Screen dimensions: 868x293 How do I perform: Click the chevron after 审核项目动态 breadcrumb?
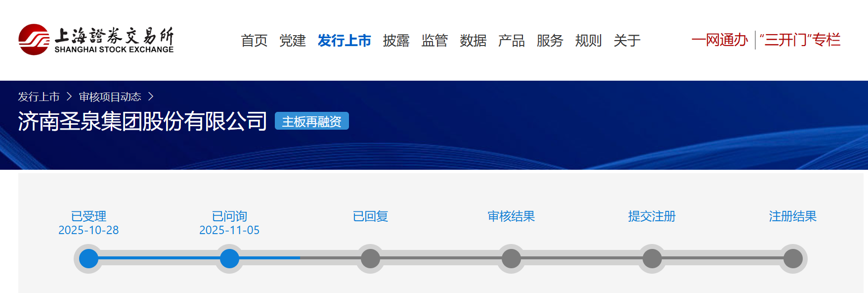(x=151, y=97)
